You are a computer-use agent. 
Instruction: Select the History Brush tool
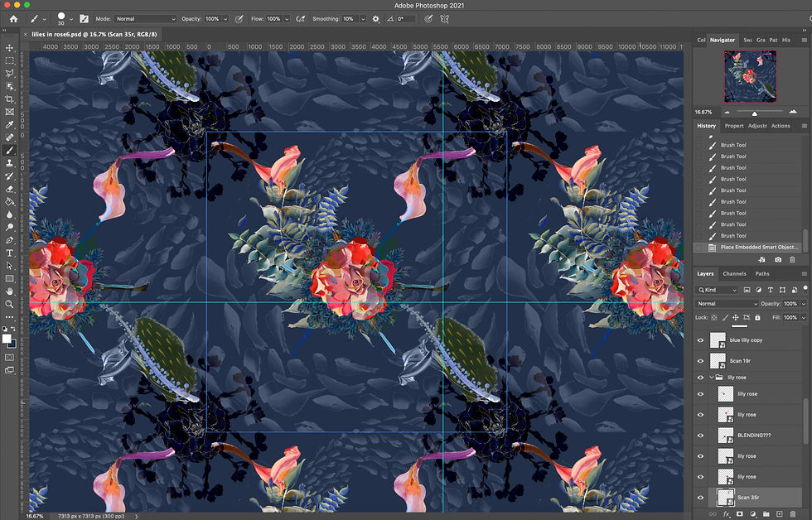pyautogui.click(x=9, y=176)
